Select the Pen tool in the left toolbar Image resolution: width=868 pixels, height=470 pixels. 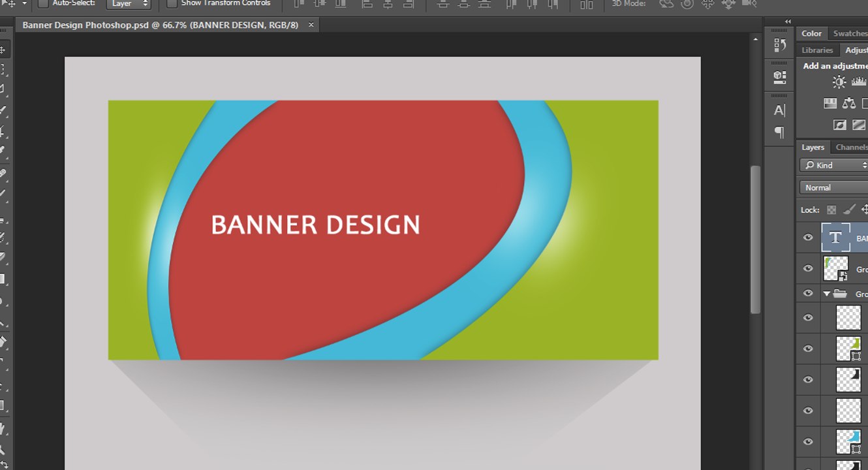(3, 341)
